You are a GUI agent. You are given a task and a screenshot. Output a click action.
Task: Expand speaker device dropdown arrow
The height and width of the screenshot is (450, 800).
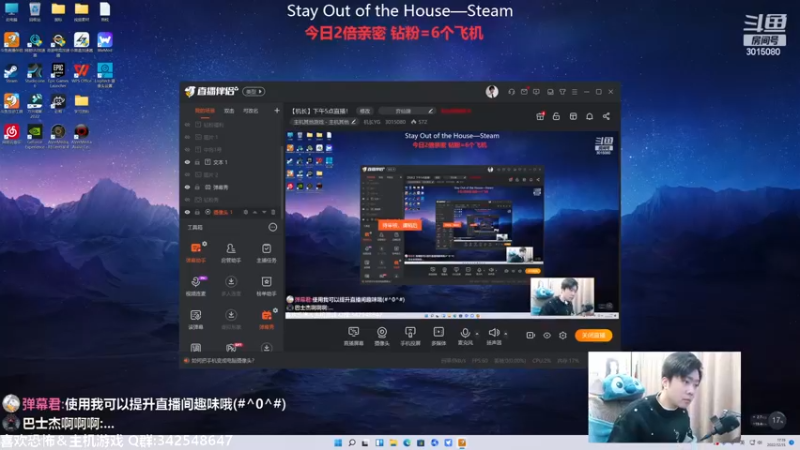(x=506, y=334)
